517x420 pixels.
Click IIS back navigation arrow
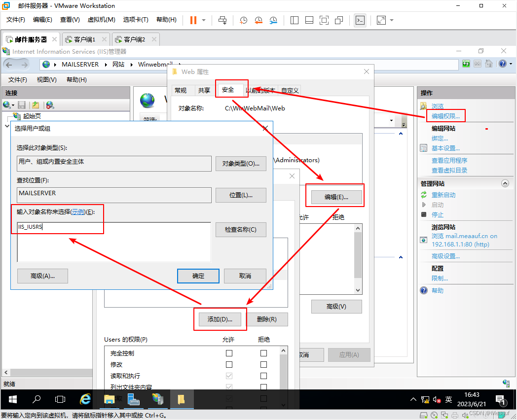[x=9, y=65]
